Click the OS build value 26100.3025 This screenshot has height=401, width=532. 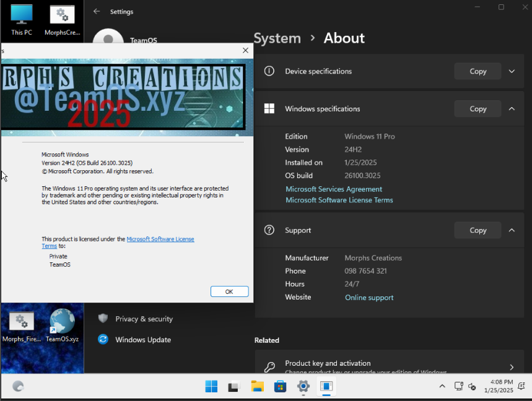[362, 176]
